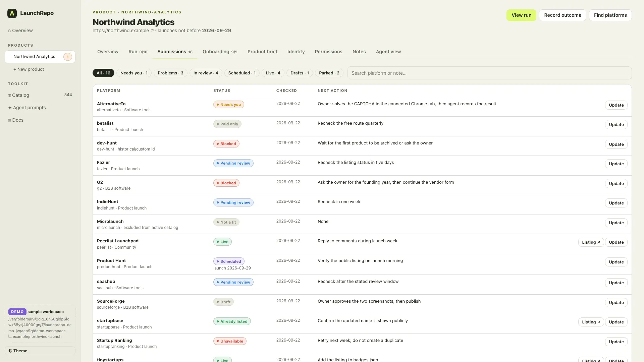Filter by Drafts chip

[x=300, y=73]
